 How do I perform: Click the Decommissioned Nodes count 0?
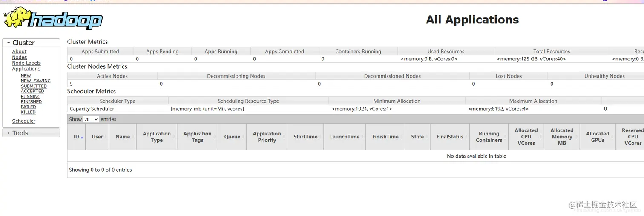click(319, 84)
